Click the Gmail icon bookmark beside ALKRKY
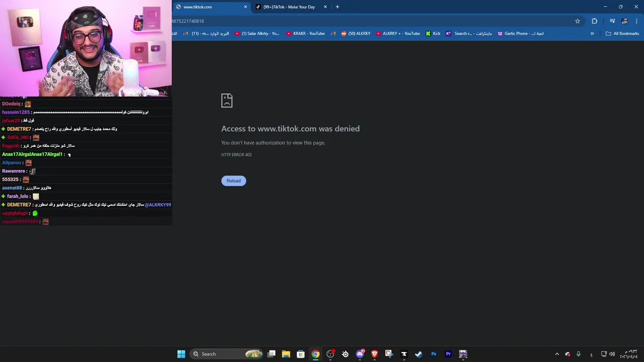This screenshot has height=362, width=644. click(333, 34)
